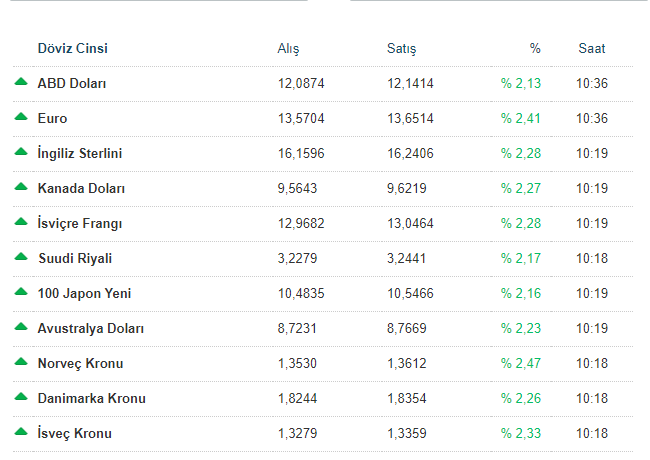Click the trend arrow for Norveç Kronu
Screen dimensions: 650x460
point(21,362)
